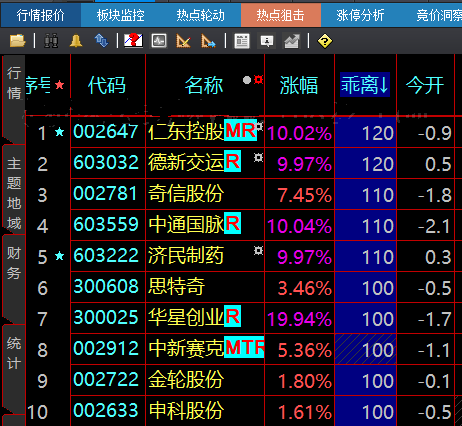Click the 7.45% gain value
This screenshot has width=462, height=426.
[x=305, y=195]
